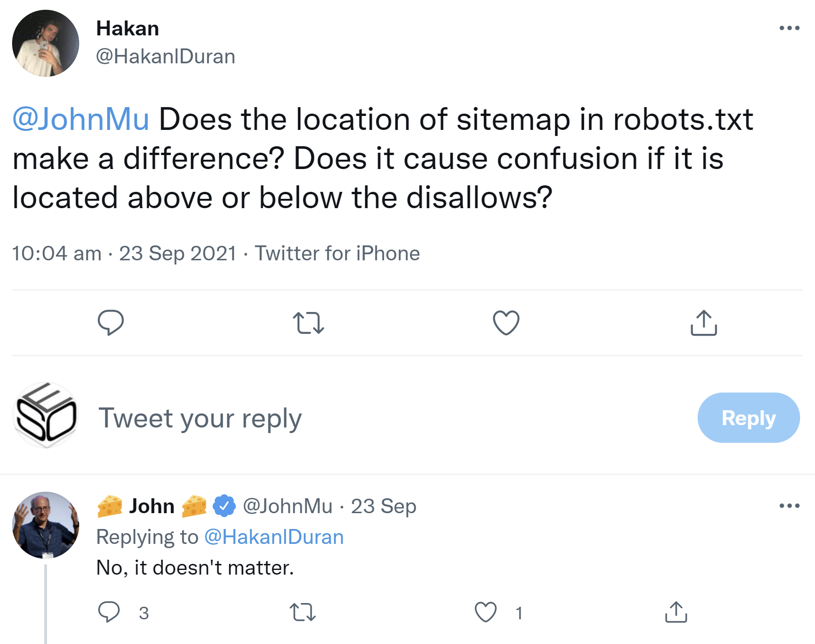
Task: Open the @HakanlDuran link in John's reply
Action: click(274, 536)
